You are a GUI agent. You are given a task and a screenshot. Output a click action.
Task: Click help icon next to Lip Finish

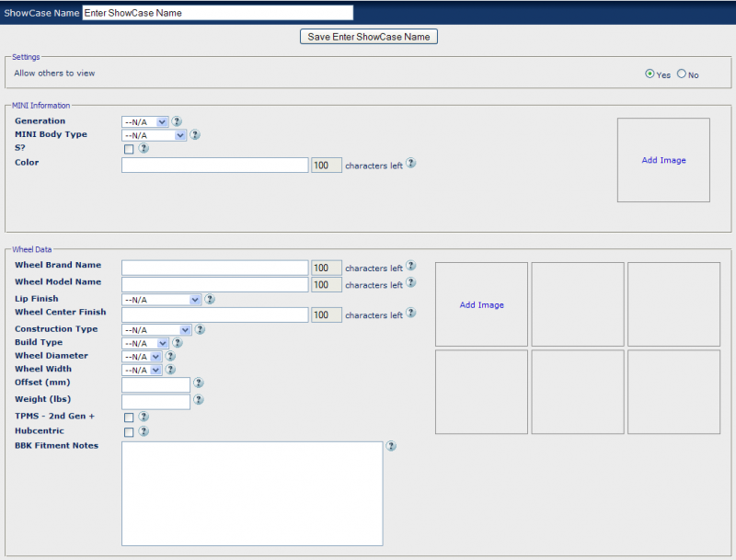210,299
